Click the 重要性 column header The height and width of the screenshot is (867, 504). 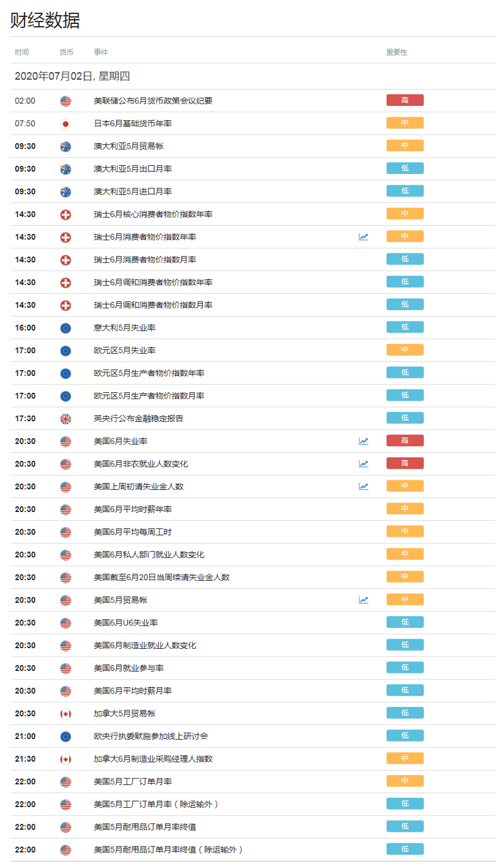pyautogui.click(x=397, y=52)
